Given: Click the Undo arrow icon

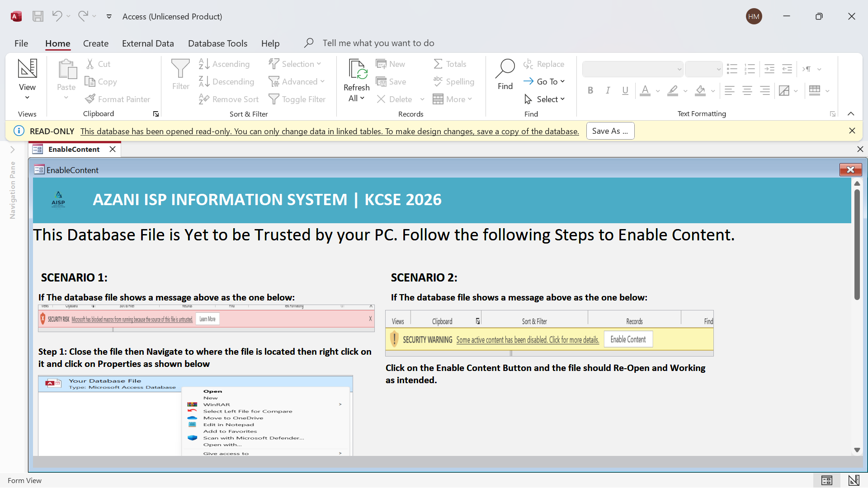Looking at the screenshot, I should coord(57,16).
